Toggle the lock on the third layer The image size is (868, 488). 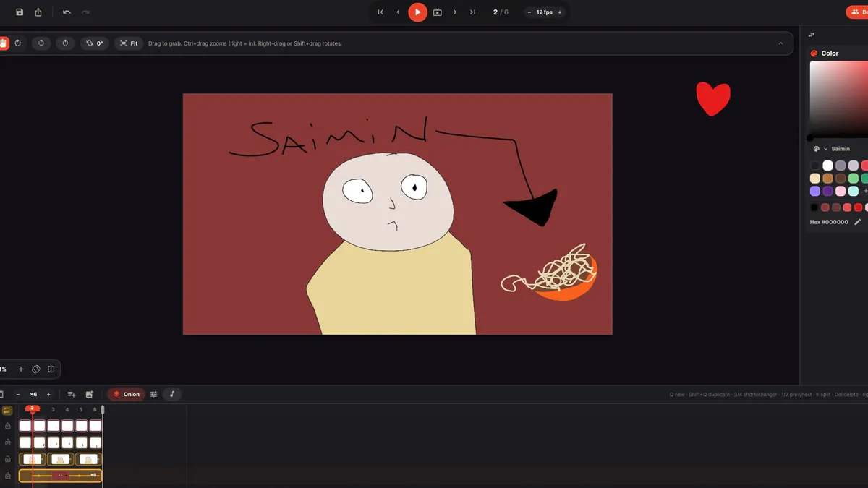coord(8,459)
